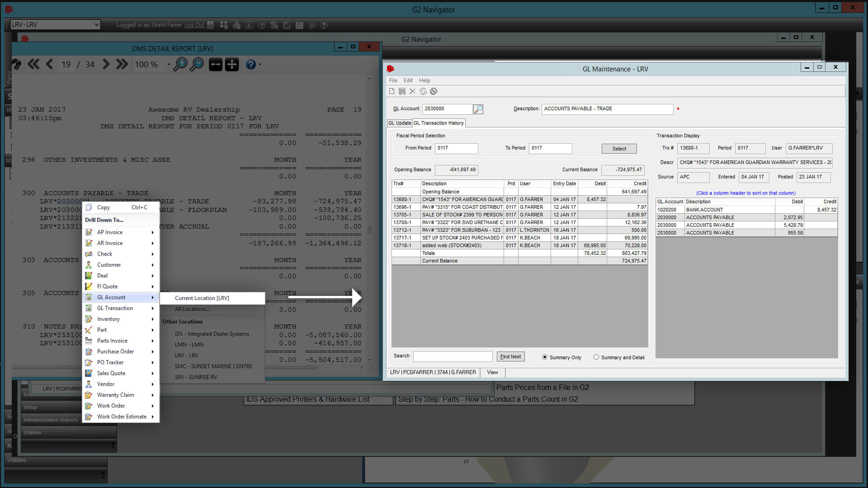The image size is (868, 488).
Task: Click the report's vertical scrollbar thumb
Action: (x=369, y=229)
